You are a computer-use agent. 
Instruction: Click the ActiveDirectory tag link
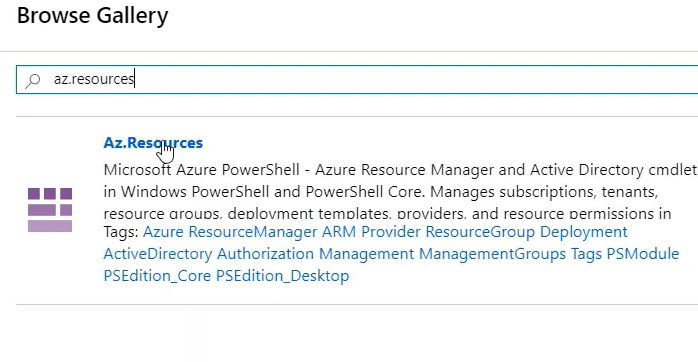pyautogui.click(x=158, y=254)
